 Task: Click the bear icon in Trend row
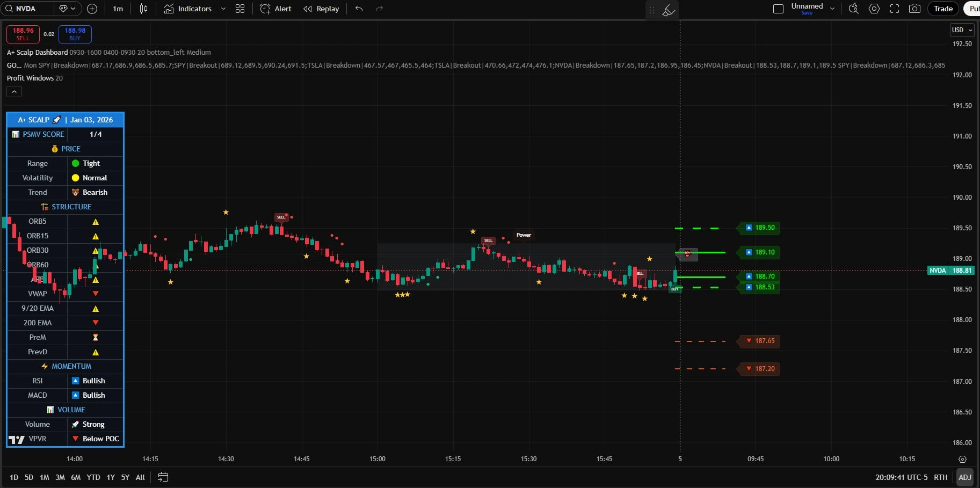[75, 193]
